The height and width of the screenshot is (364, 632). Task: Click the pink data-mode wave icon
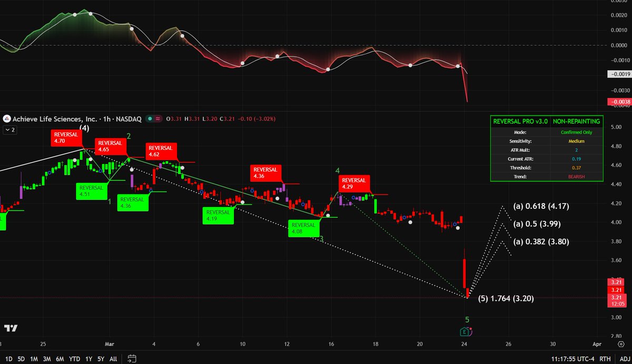pyautogui.click(x=159, y=119)
